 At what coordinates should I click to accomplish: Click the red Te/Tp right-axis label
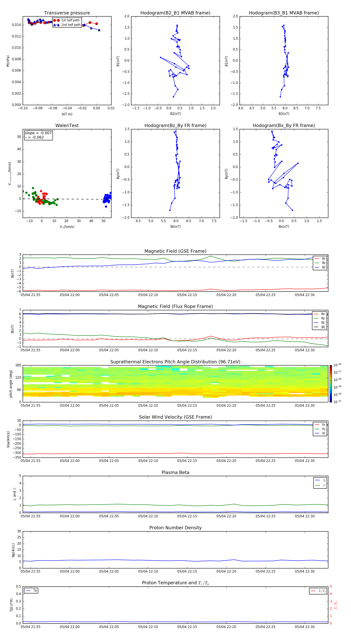coord(336,605)
